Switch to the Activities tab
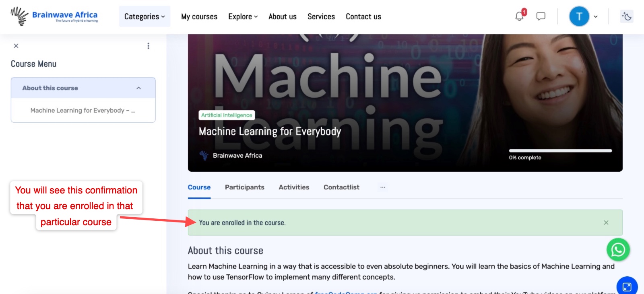Viewport: 644px width, 294px height. click(x=294, y=187)
